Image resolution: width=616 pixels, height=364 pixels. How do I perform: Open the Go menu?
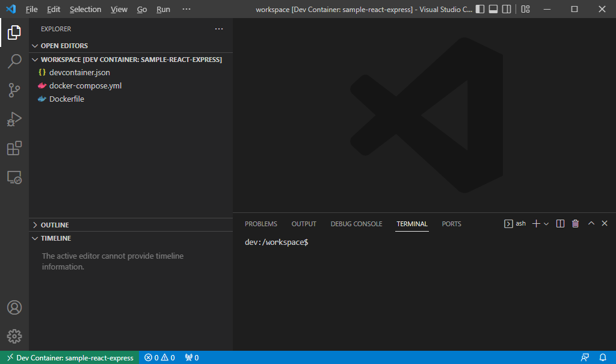[142, 9]
